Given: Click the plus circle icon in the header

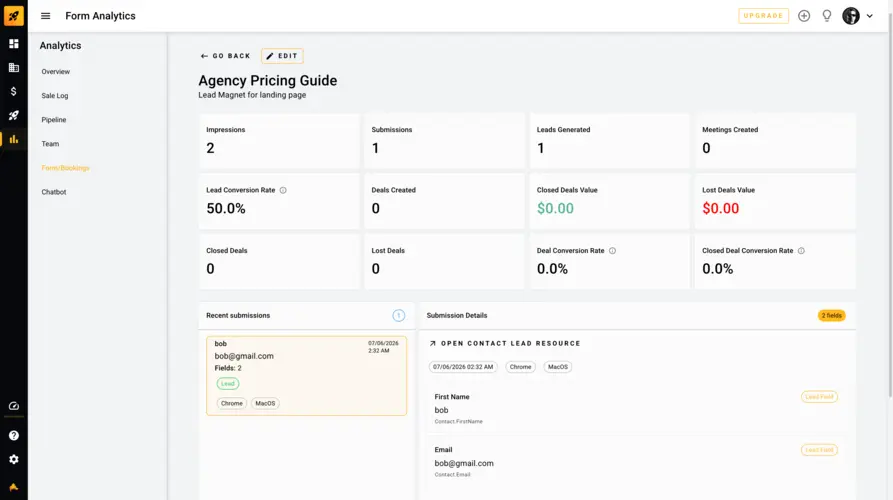Looking at the screenshot, I should 804,16.
